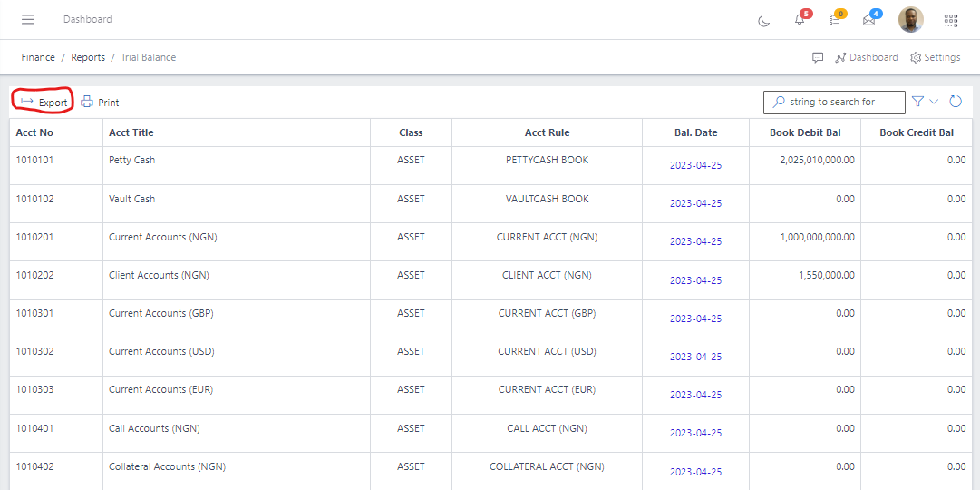980x490 pixels.
Task: Open Vault Cash balance date link
Action: [695, 203]
